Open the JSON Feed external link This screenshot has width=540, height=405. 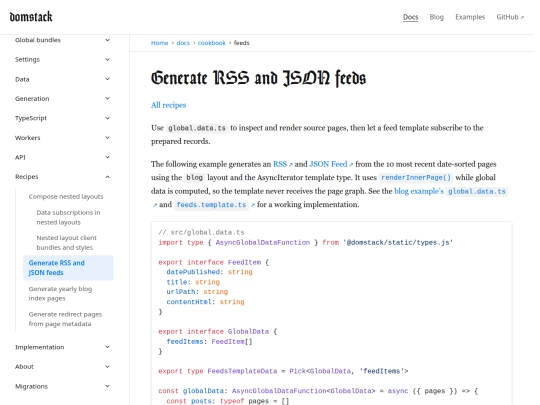[x=331, y=164]
